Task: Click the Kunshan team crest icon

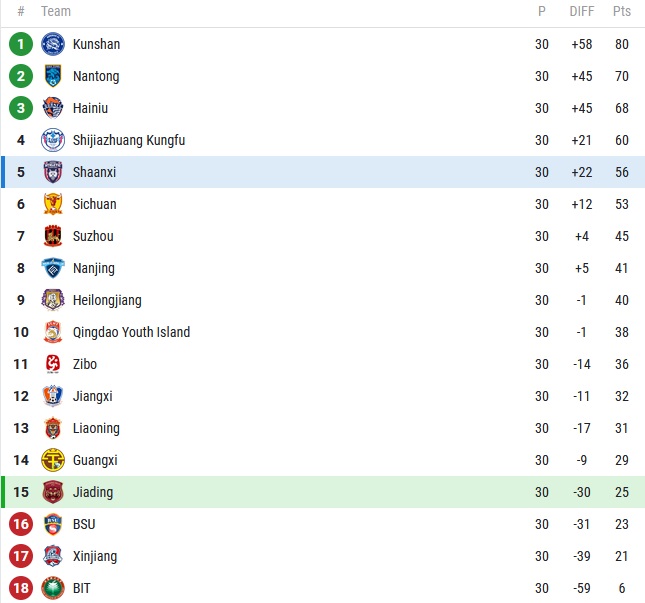Action: click(53, 44)
